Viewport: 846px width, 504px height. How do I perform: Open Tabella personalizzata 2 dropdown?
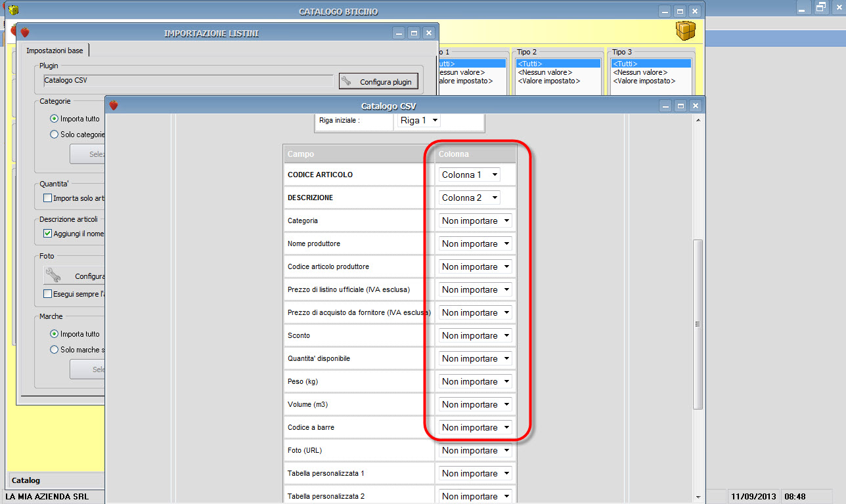(475, 496)
